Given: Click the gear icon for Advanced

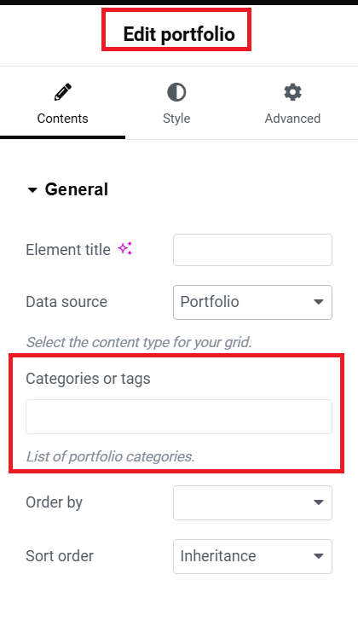Looking at the screenshot, I should (292, 92).
